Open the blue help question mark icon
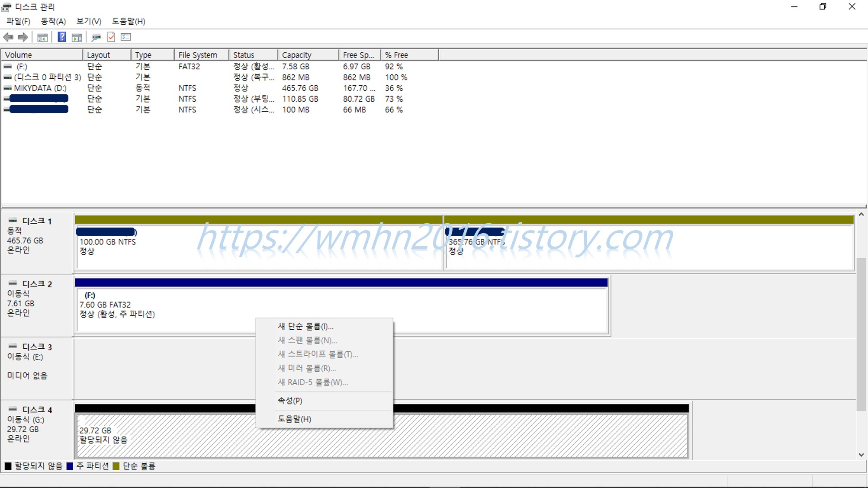868x488 pixels. [62, 37]
